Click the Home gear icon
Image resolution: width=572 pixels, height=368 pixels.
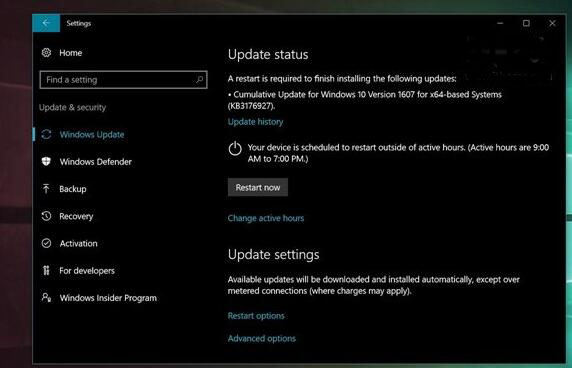pyautogui.click(x=46, y=53)
